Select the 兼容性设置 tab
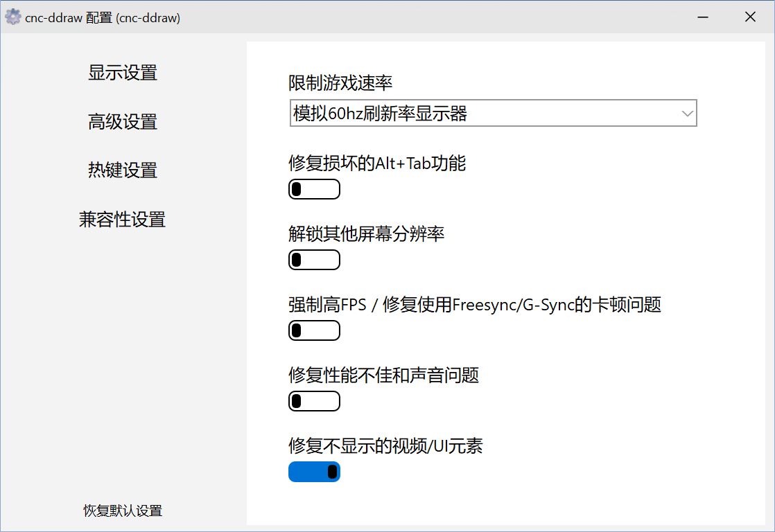The image size is (775, 532). [x=123, y=220]
